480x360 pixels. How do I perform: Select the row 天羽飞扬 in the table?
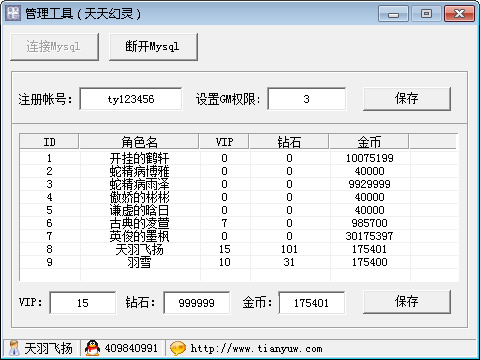pos(239,249)
